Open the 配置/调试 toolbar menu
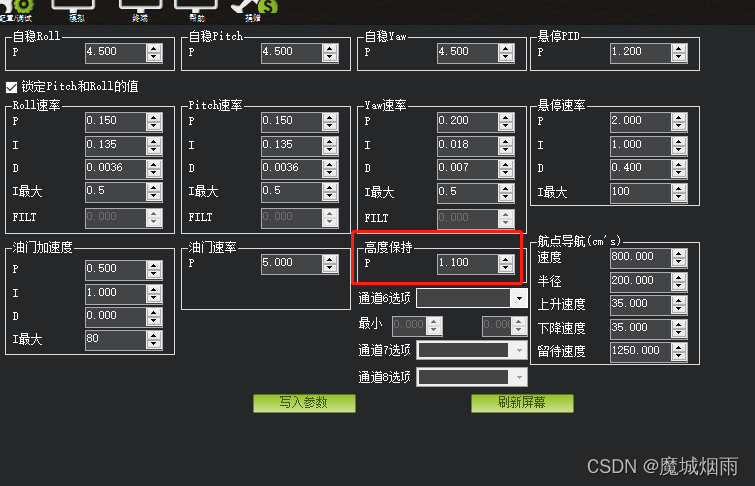Viewport: 755px width, 486px height. click(17, 11)
